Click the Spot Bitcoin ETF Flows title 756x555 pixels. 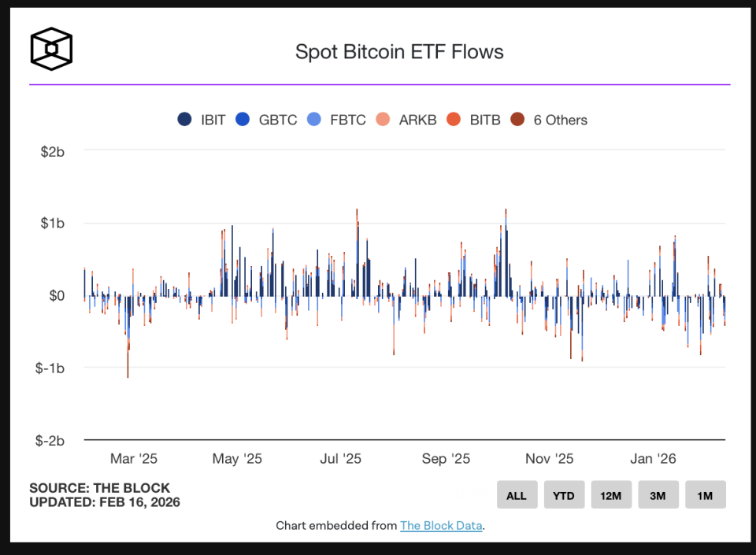point(399,52)
